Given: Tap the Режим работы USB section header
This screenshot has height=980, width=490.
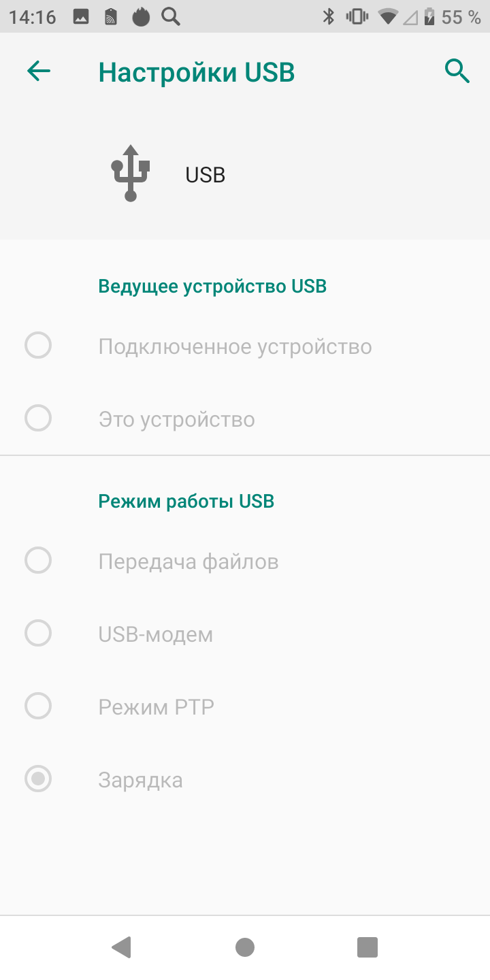Looking at the screenshot, I should click(186, 502).
